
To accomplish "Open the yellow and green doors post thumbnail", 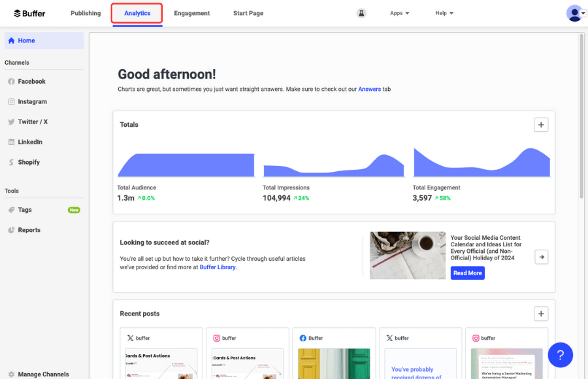I will pos(334,363).
